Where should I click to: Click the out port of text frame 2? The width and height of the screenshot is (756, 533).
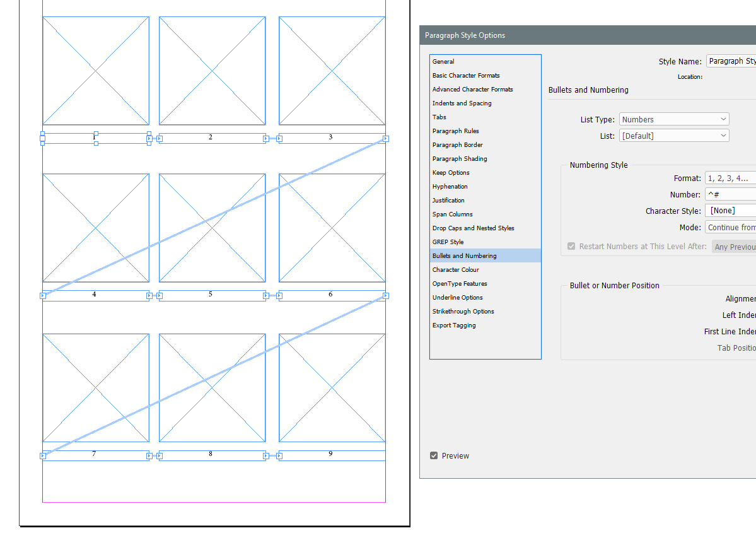[265, 139]
